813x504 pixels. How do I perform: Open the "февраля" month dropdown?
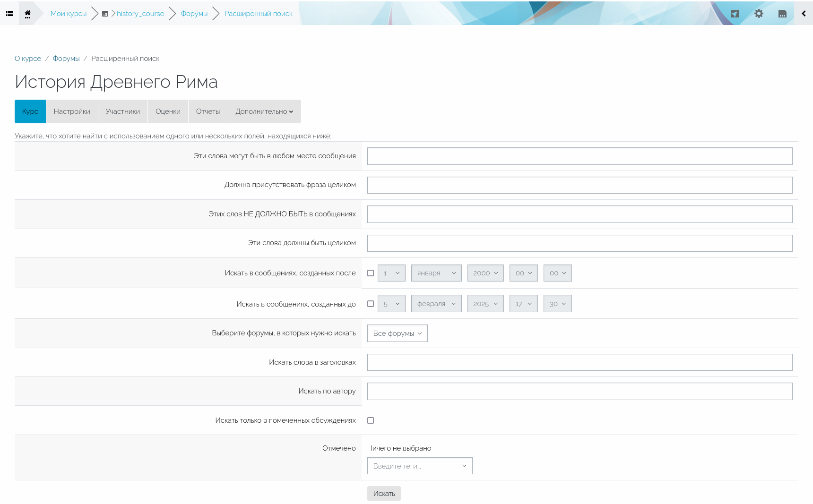436,304
